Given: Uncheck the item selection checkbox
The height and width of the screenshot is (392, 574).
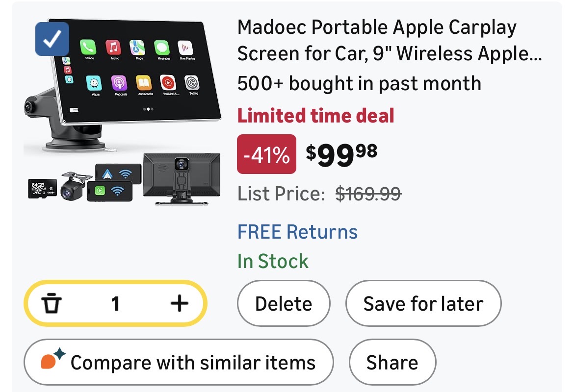Looking at the screenshot, I should (x=52, y=39).
